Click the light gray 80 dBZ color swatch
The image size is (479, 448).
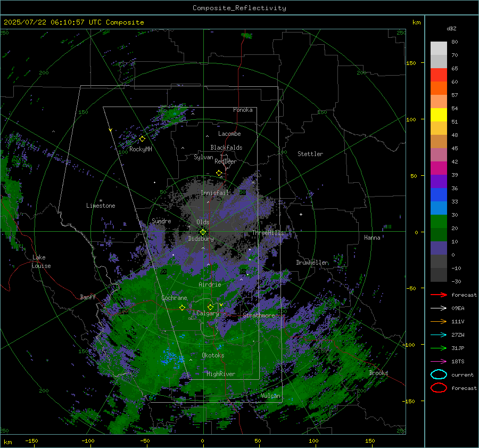pyautogui.click(x=439, y=48)
